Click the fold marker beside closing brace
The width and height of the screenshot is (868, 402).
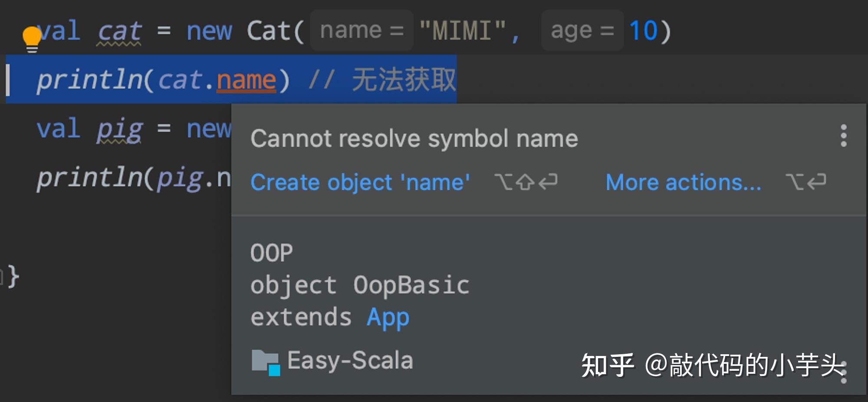[2, 277]
